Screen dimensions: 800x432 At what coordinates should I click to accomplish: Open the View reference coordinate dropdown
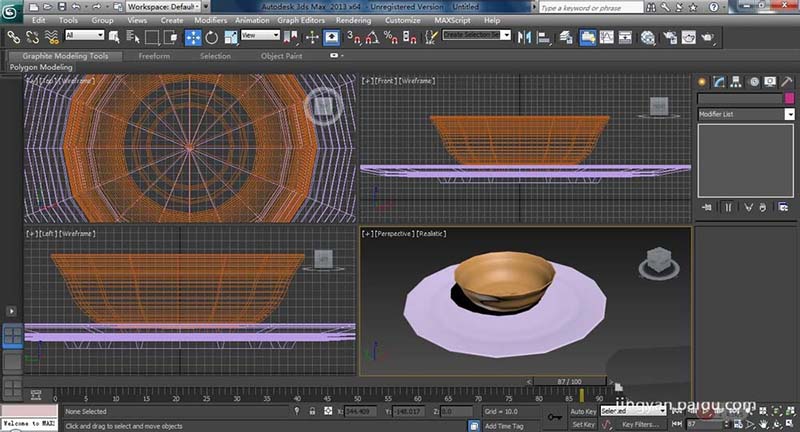click(260, 36)
